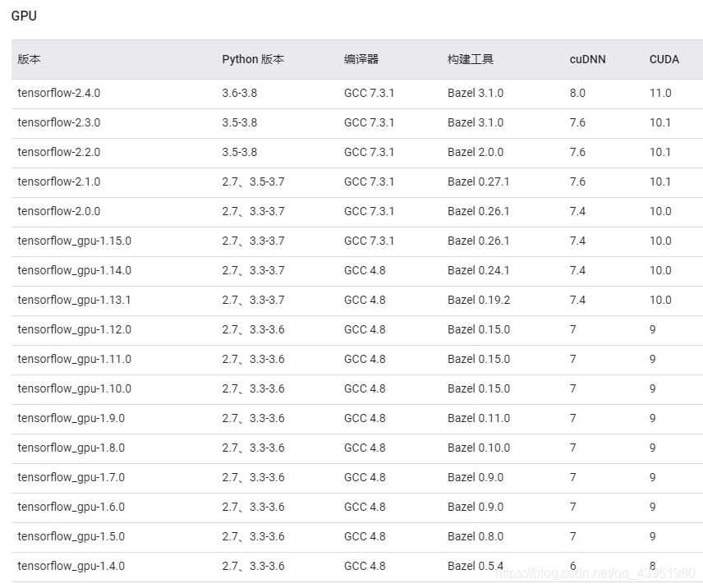This screenshot has height=588, width=703.
Task: Click the "Bazel 0.27.1" cell
Action: point(478,181)
